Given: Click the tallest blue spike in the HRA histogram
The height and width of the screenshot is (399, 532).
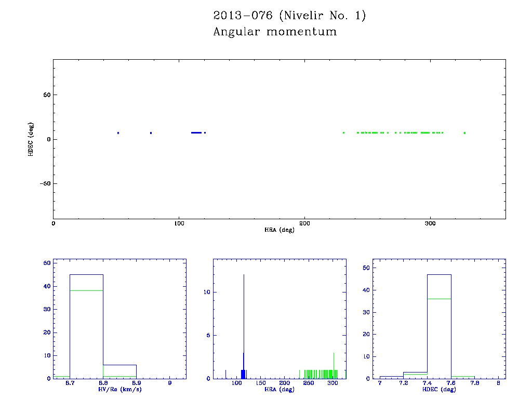Looking at the screenshot, I should tap(244, 322).
